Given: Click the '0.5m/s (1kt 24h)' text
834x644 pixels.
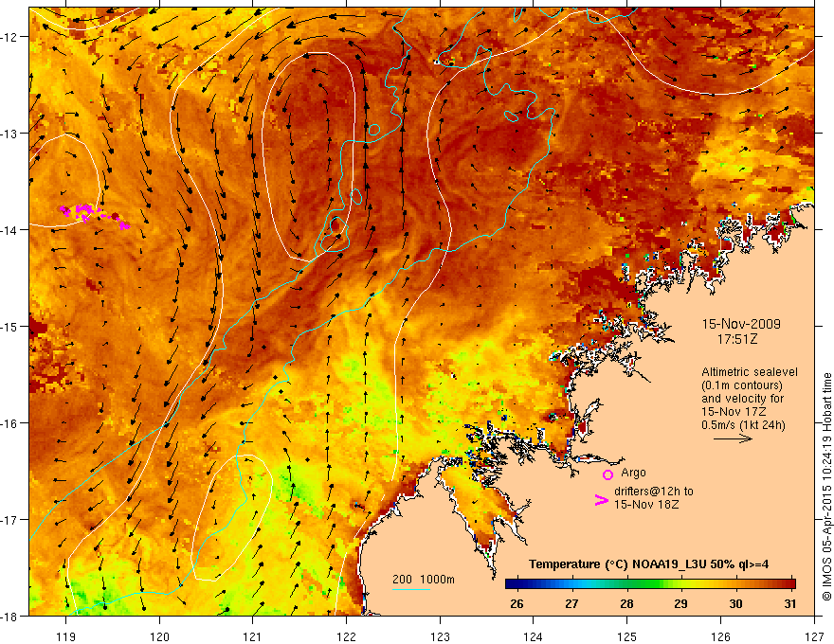Looking at the screenshot, I should pyautogui.click(x=743, y=425).
